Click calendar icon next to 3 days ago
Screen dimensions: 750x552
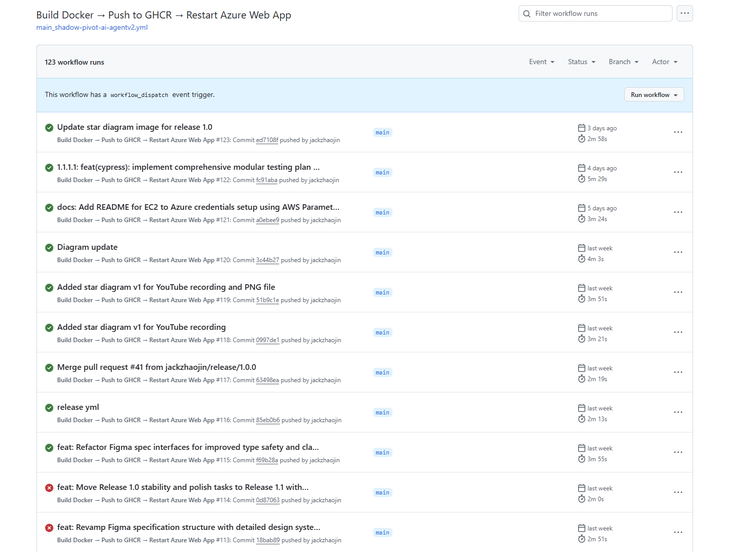(581, 128)
